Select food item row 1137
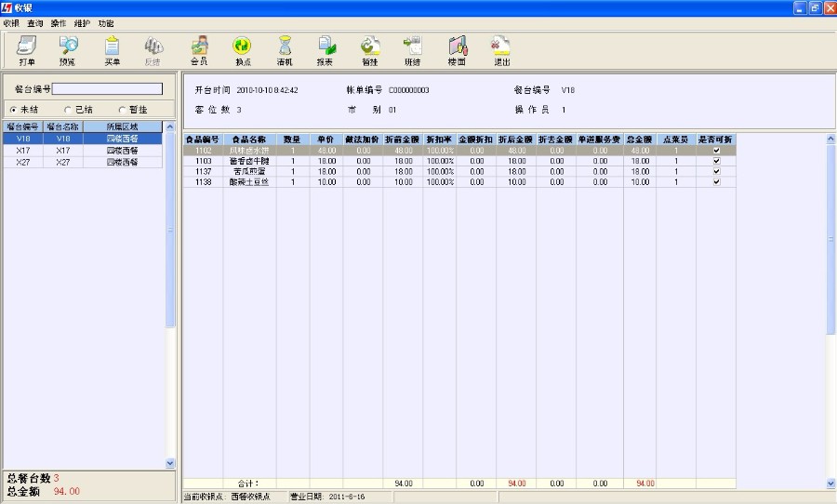This screenshot has height=504, width=837. (x=459, y=171)
